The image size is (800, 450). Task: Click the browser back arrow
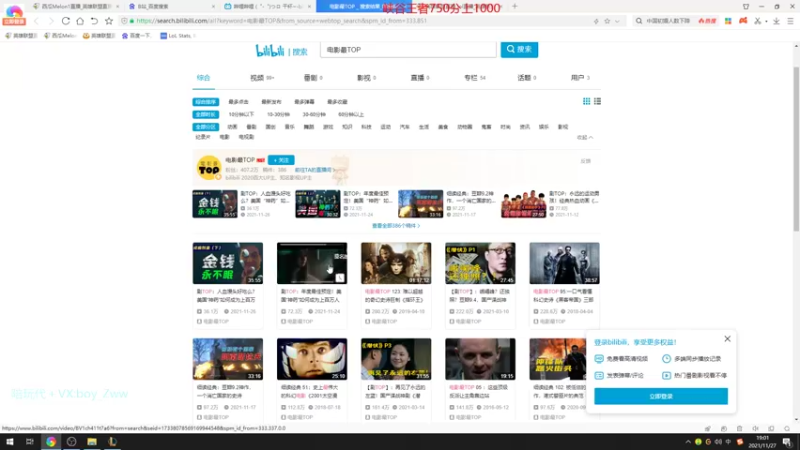tap(36, 21)
